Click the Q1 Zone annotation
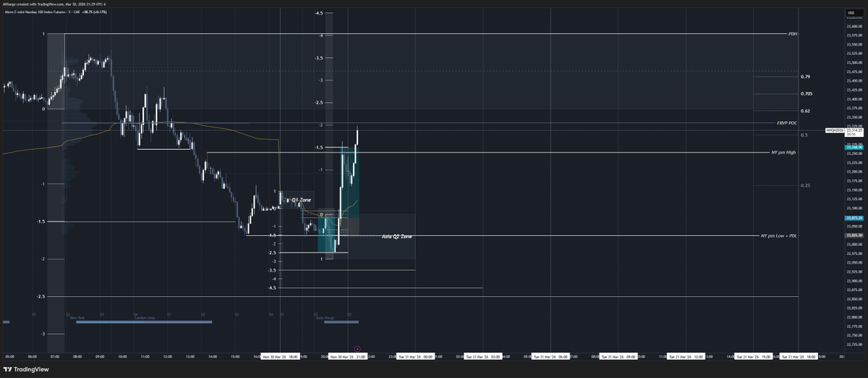Image resolution: width=868 pixels, height=378 pixels. 302,199
